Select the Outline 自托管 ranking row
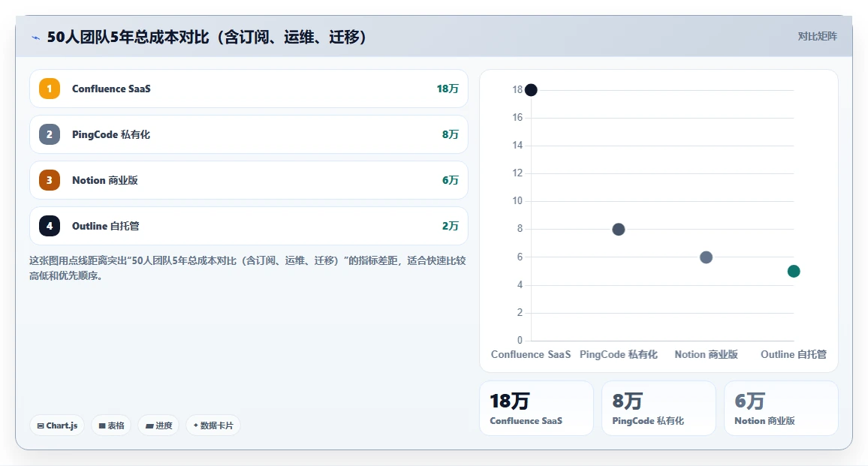Screen dimensions: 868x466 tap(249, 226)
